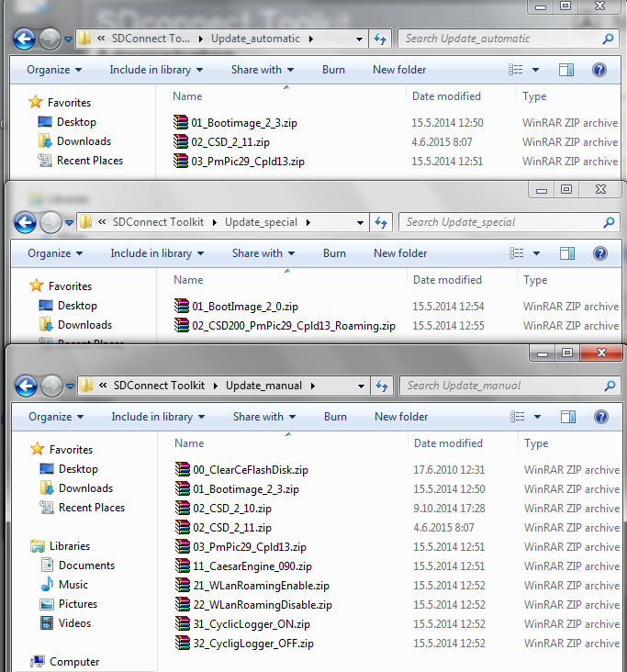Select 32_CycligLogger_OFF.zip file name
The image size is (627, 672).
253,644
